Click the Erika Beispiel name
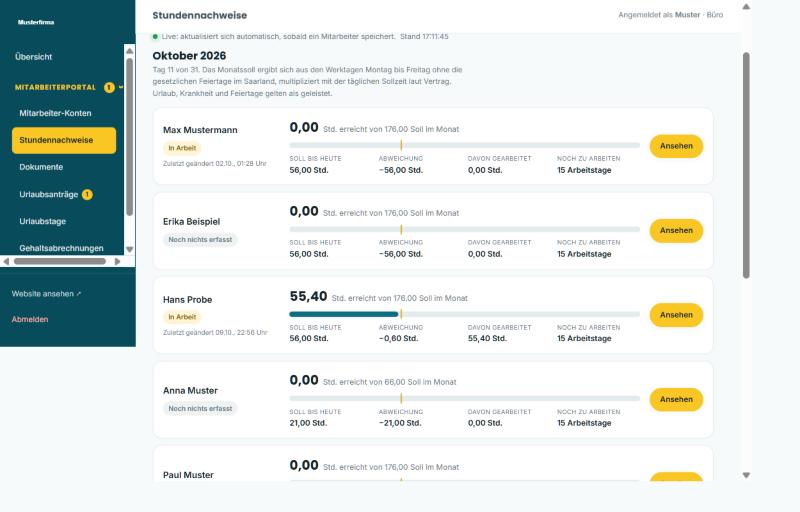The image size is (800, 512). tap(191, 222)
